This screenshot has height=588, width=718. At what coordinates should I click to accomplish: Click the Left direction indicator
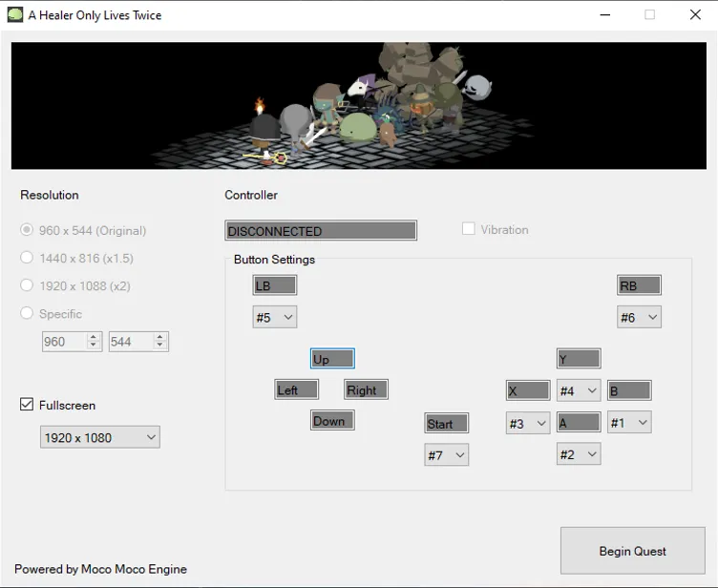tap(297, 389)
